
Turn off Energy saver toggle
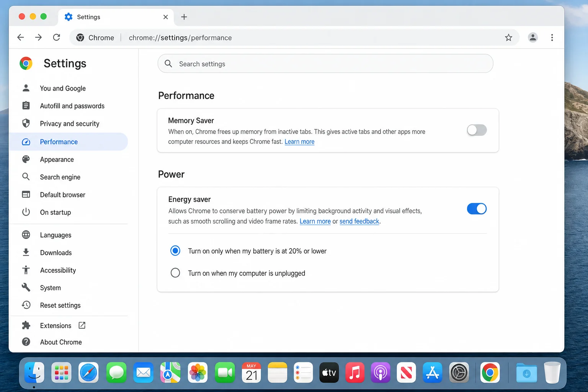[477, 209]
